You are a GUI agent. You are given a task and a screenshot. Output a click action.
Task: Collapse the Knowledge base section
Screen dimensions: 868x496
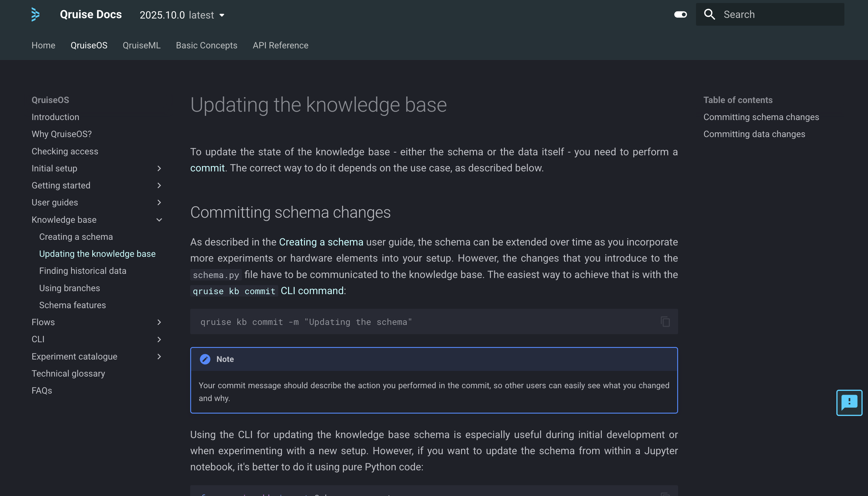click(x=159, y=220)
